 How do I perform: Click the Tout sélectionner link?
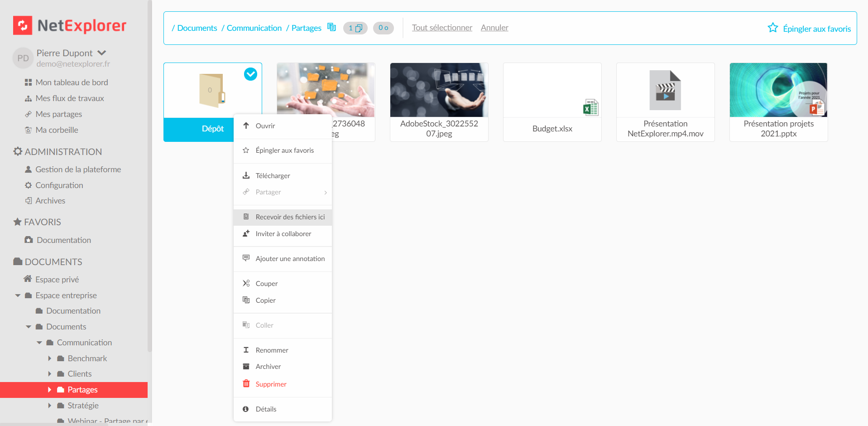(441, 27)
